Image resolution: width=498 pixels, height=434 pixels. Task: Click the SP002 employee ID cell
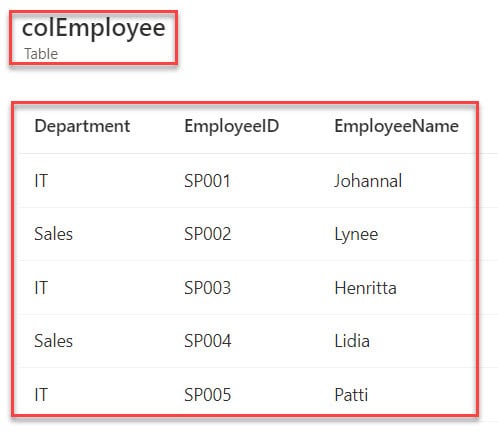point(208,234)
